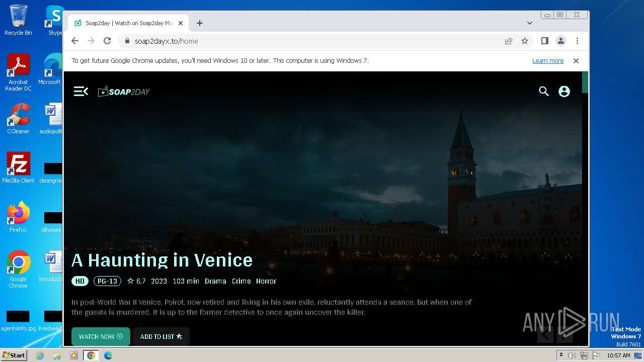Click the volume speaker tray icon
Viewport: 644px width, 362px height.
(x=572, y=355)
